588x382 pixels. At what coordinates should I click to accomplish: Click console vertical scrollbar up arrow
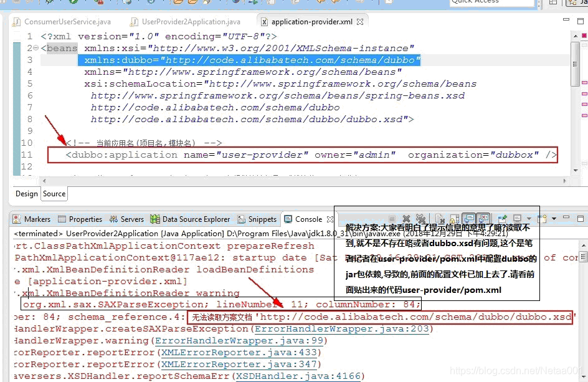pos(583,246)
